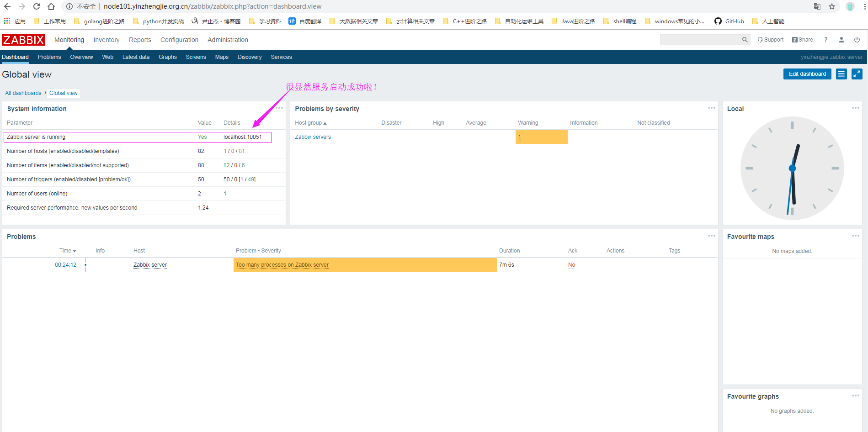Open the Administration menu
This screenshot has height=432, width=868.
228,40
